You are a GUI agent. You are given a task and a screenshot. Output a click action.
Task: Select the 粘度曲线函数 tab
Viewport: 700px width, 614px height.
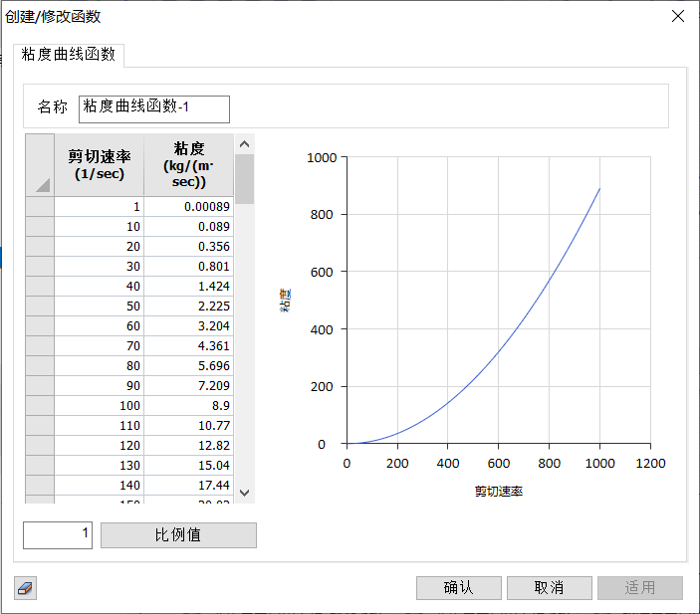[x=69, y=55]
